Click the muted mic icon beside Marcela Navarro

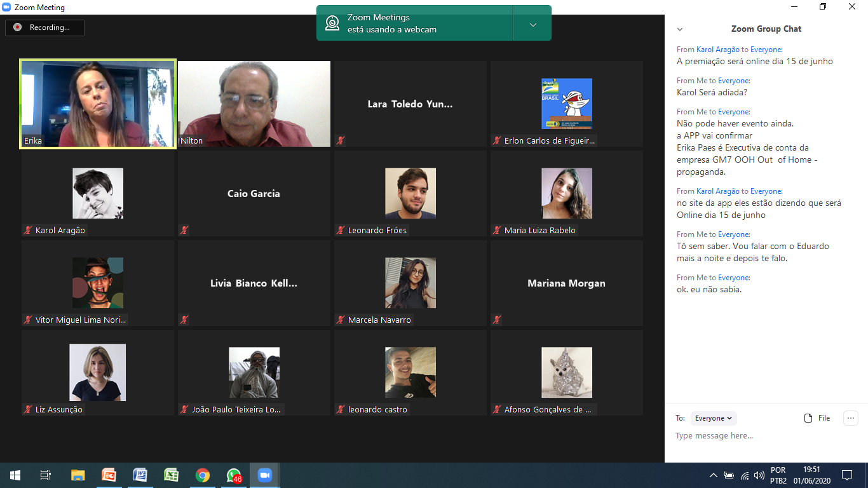(341, 320)
